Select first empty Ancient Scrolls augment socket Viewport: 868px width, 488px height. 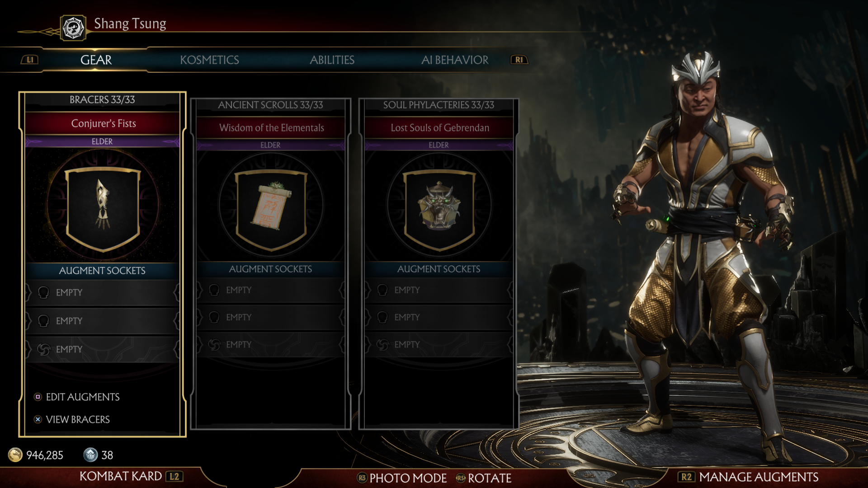pos(271,290)
